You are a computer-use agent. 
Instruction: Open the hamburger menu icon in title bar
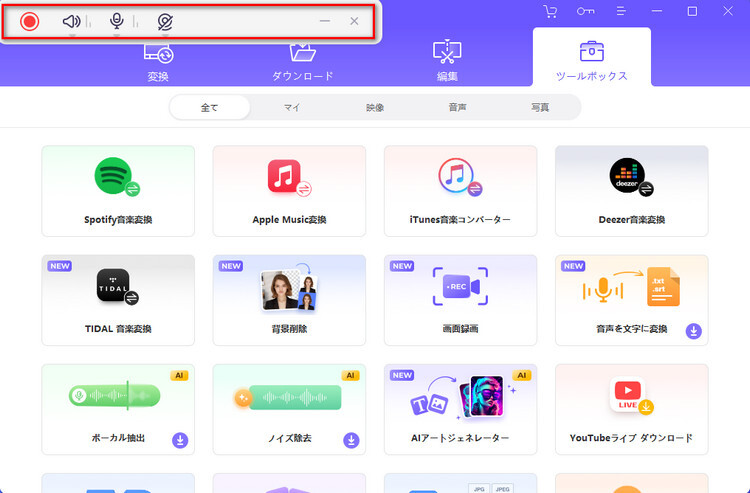[621, 11]
